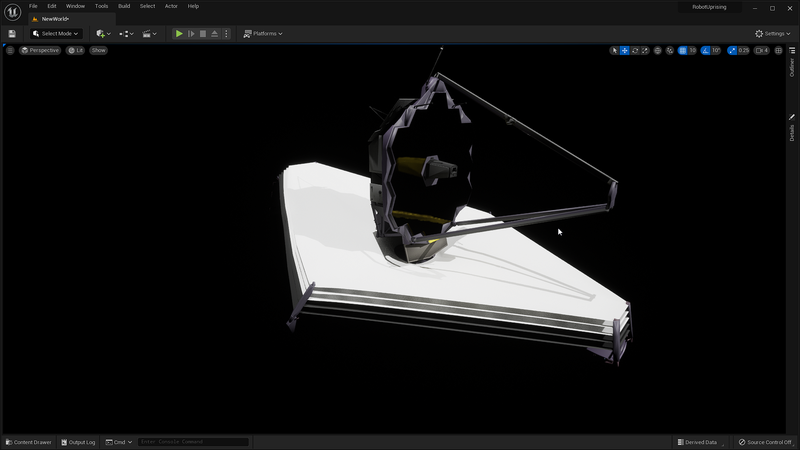Change the scale snap value 0.25
800x450 pixels.
(x=743, y=50)
